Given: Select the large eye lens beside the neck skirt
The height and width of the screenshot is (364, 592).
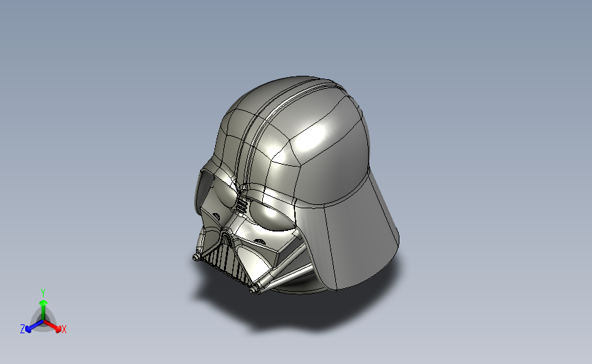Looking at the screenshot, I should tap(272, 217).
